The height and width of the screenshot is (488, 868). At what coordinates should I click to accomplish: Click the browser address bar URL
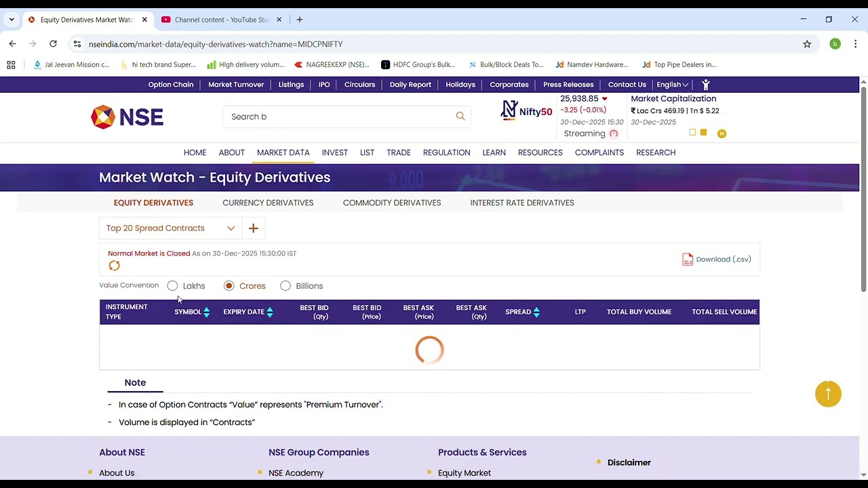click(x=216, y=44)
